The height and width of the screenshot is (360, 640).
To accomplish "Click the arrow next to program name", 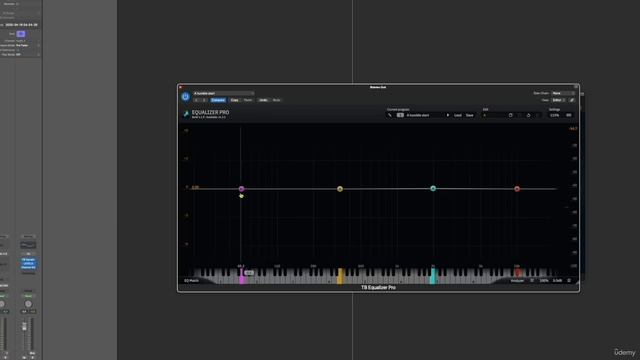I will pyautogui.click(x=448, y=116).
